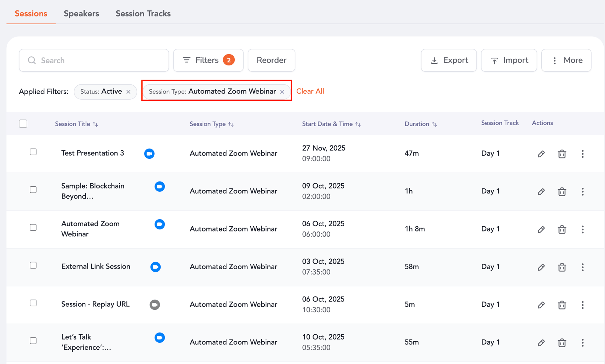Click the Clear All filters link
605x364 pixels.
pyautogui.click(x=310, y=91)
